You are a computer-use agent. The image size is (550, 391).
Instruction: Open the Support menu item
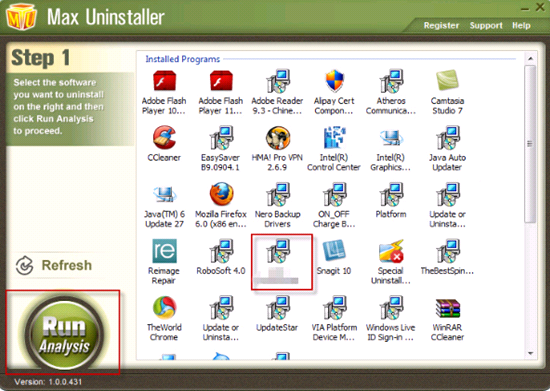point(486,26)
